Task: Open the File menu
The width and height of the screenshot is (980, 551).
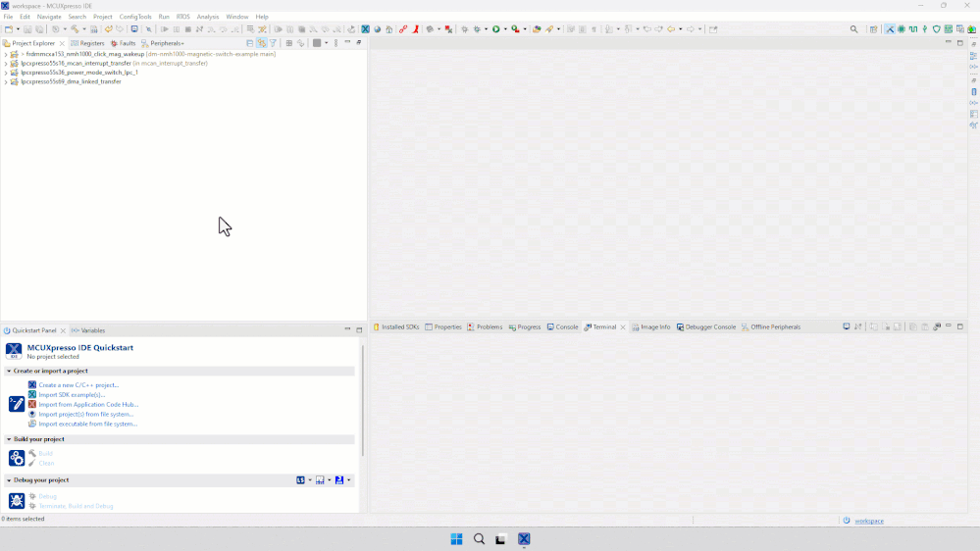Action: point(8,17)
